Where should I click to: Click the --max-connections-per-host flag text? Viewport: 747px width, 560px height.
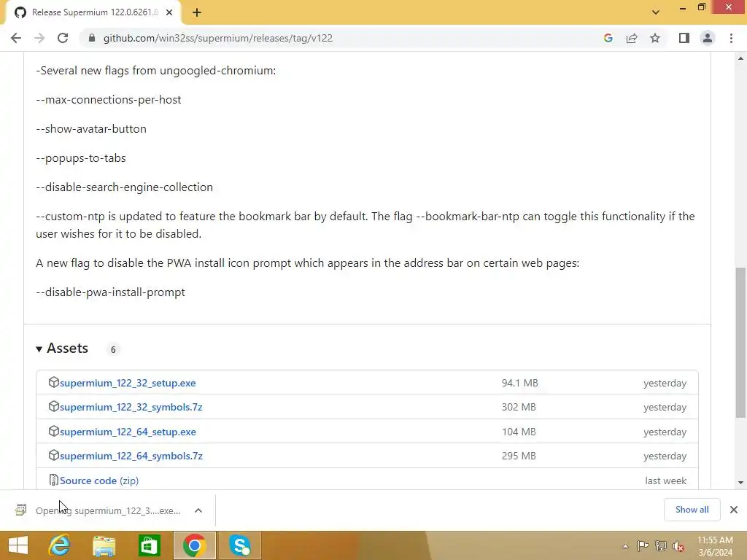pyautogui.click(x=109, y=100)
